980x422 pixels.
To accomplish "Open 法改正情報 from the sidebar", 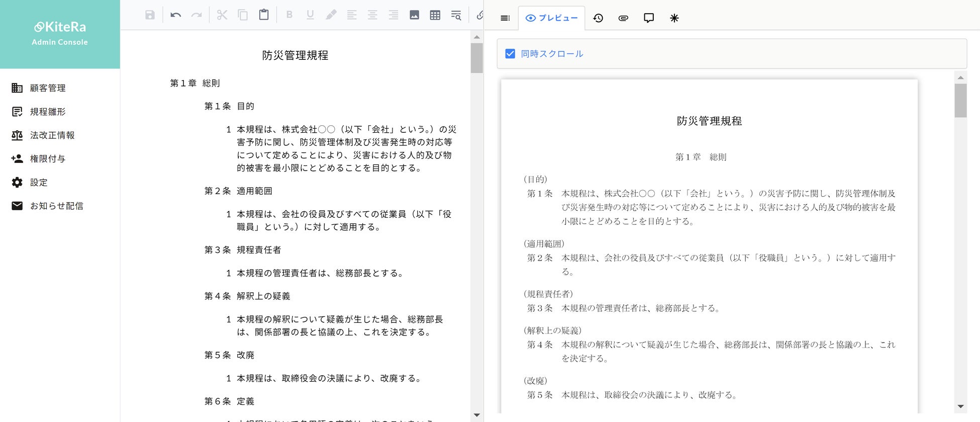I will tap(52, 135).
